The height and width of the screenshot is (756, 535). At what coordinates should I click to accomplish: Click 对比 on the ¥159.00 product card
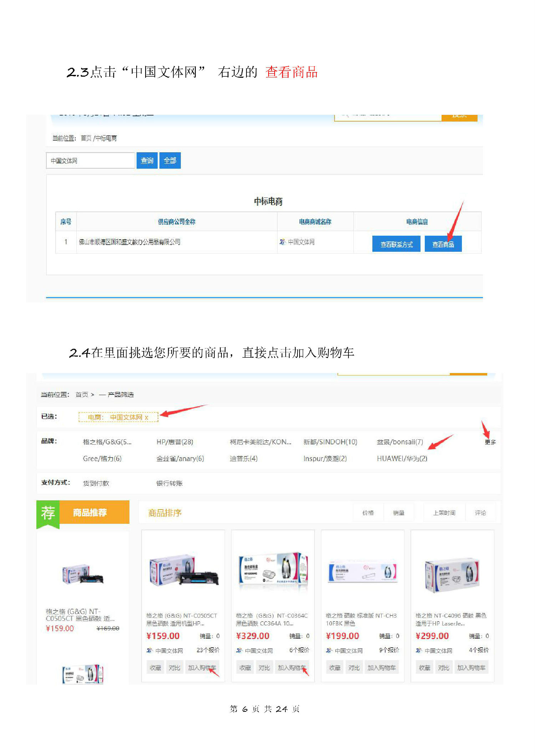[174, 668]
